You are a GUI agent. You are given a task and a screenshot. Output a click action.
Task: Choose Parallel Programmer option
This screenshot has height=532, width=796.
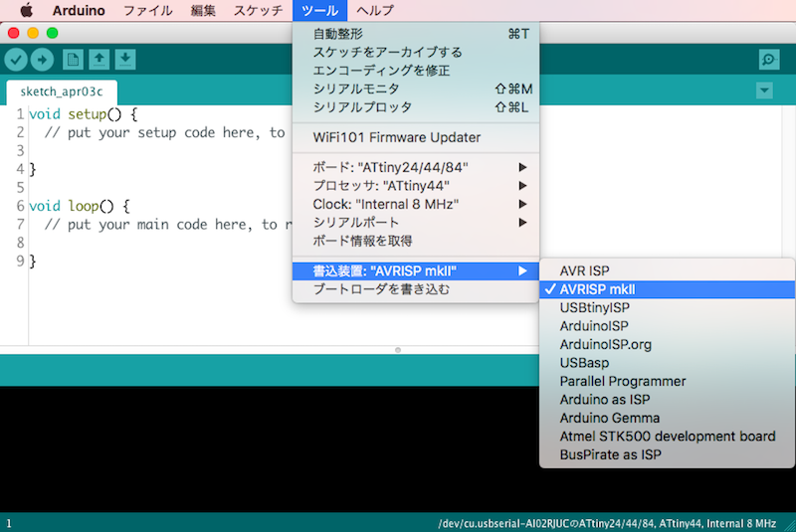click(667, 381)
